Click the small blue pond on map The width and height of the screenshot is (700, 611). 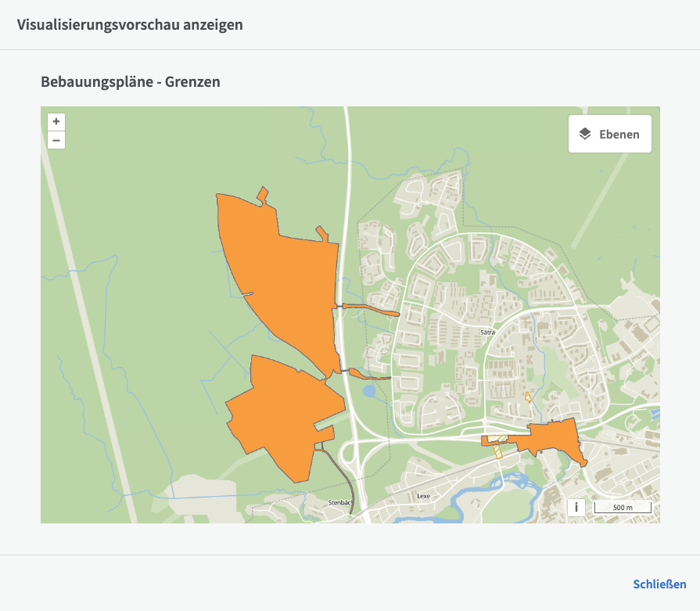point(368,390)
